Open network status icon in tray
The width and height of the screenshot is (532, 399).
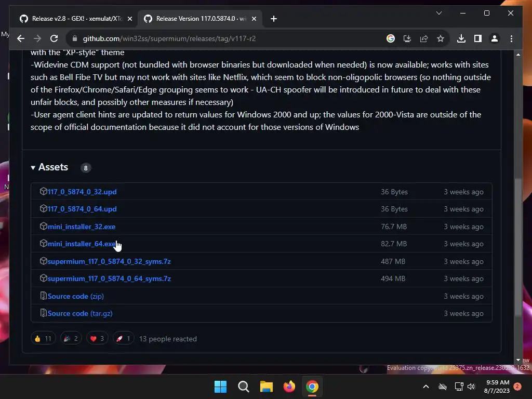pyautogui.click(x=459, y=387)
